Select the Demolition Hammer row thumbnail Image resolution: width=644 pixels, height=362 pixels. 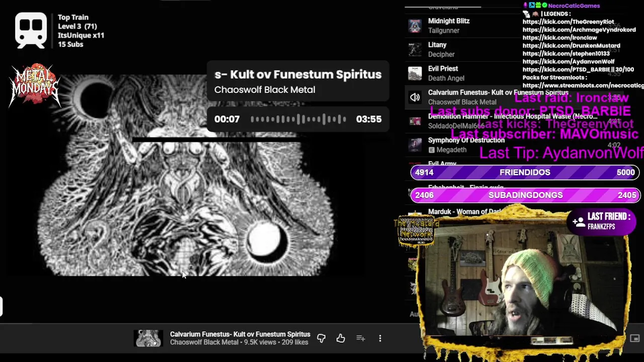pos(415,121)
